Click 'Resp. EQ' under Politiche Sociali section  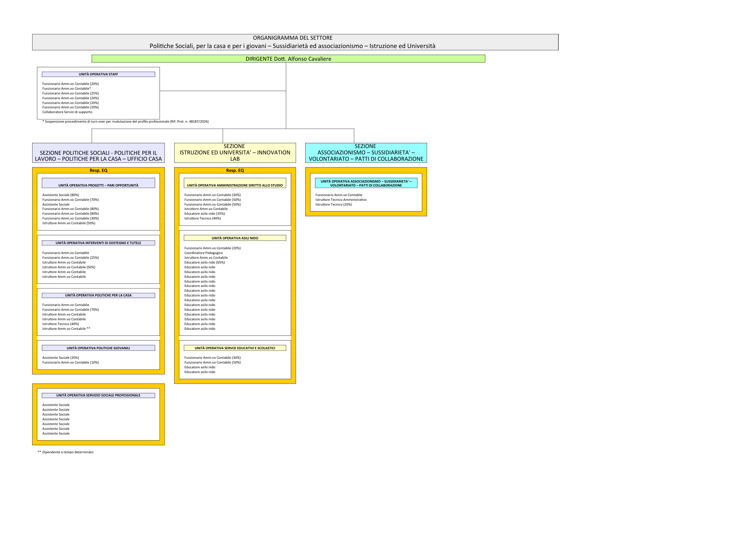(x=98, y=170)
